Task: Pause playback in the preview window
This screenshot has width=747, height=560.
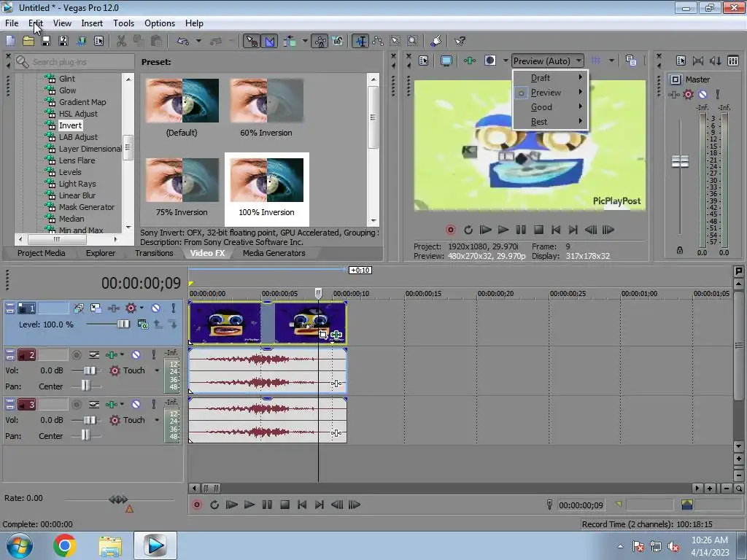Action: tap(521, 230)
